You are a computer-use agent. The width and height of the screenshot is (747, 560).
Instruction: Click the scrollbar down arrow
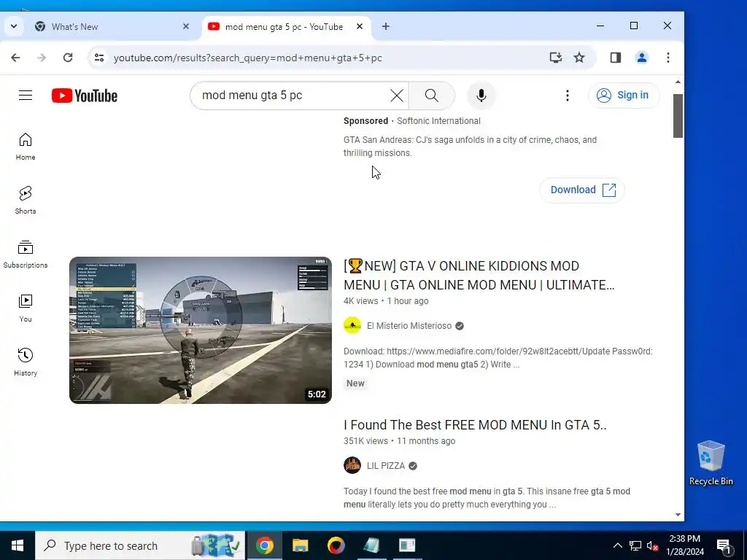point(678,515)
